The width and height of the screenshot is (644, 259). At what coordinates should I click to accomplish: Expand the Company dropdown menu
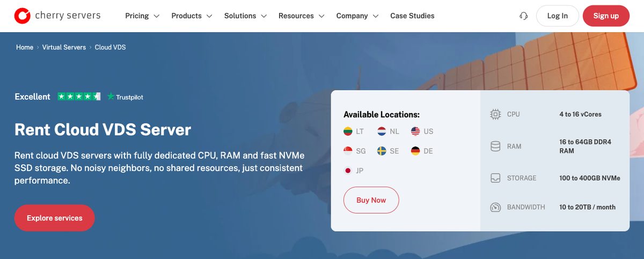[357, 16]
